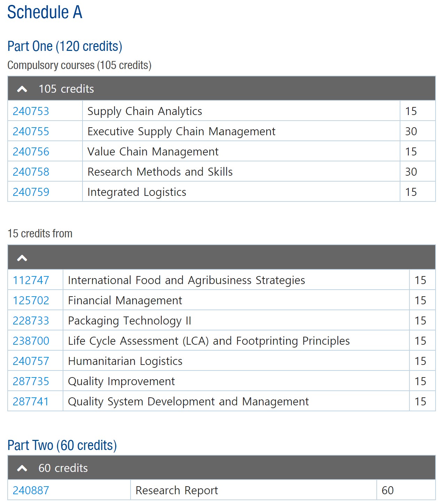
Task: Open course code 240757 link
Action: point(31,361)
